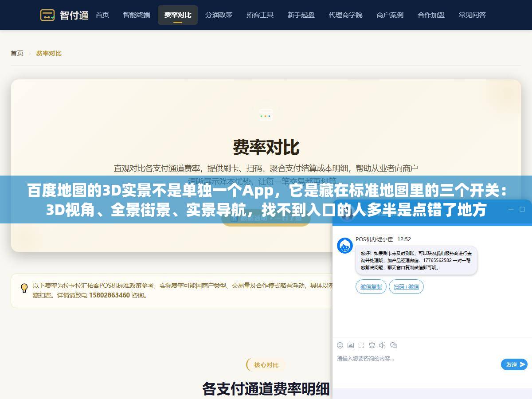Click the 智付通 brand name text

pyautogui.click(x=74, y=15)
